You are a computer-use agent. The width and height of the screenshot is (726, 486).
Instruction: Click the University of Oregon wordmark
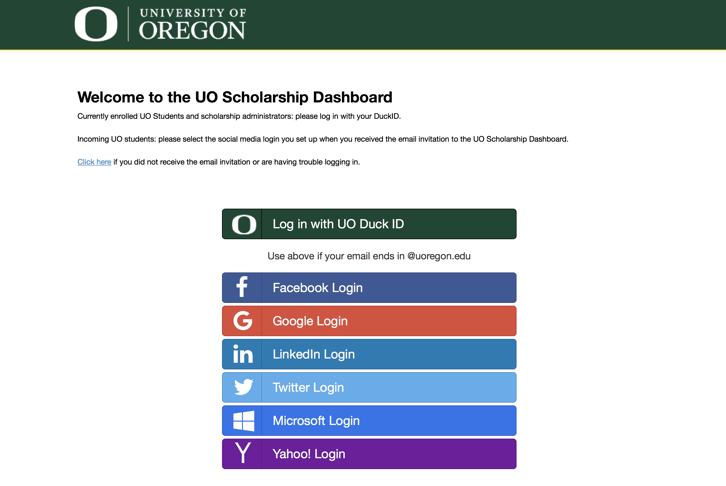pyautogui.click(x=192, y=25)
